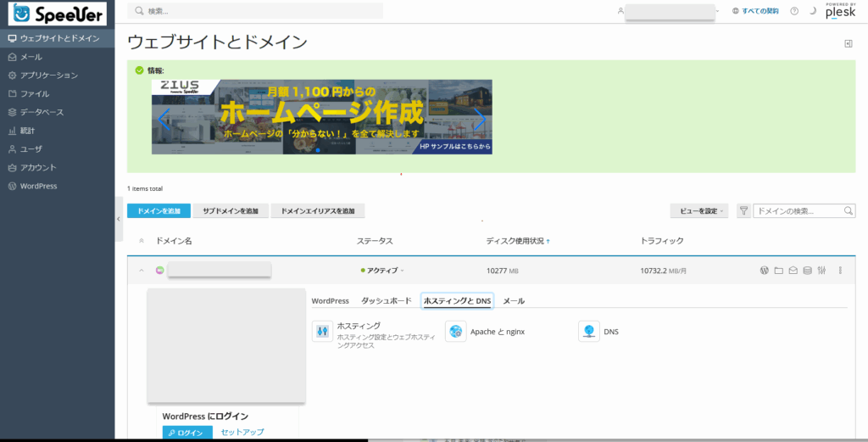Click the SpeeVer logo
Image resolution: width=868 pixels, height=442 pixels.
[58, 14]
